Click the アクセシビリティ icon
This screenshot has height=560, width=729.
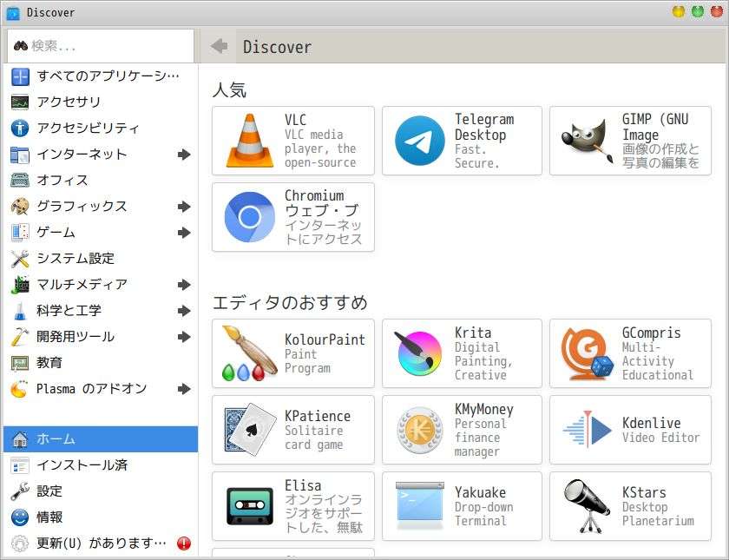[x=20, y=128]
